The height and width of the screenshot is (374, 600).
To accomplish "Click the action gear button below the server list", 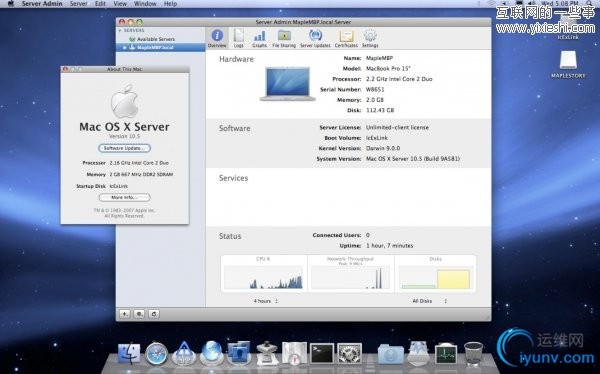I will [x=139, y=314].
